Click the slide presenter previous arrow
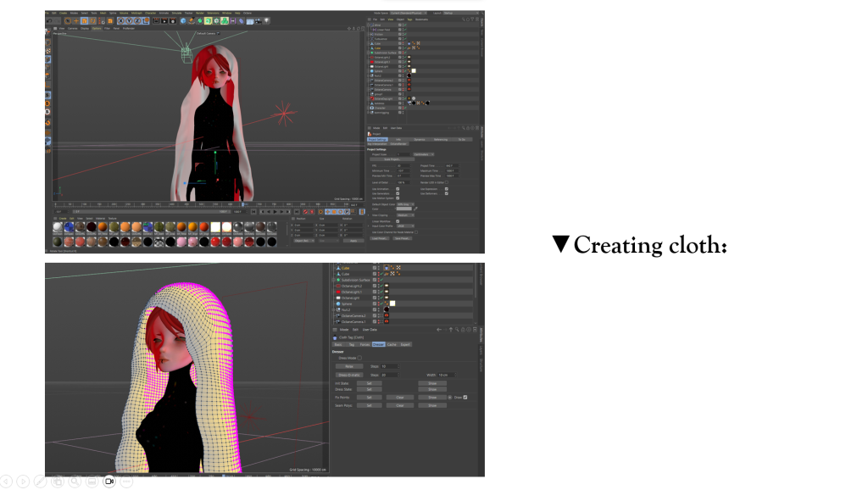The width and height of the screenshot is (868, 490). pyautogui.click(x=6, y=482)
